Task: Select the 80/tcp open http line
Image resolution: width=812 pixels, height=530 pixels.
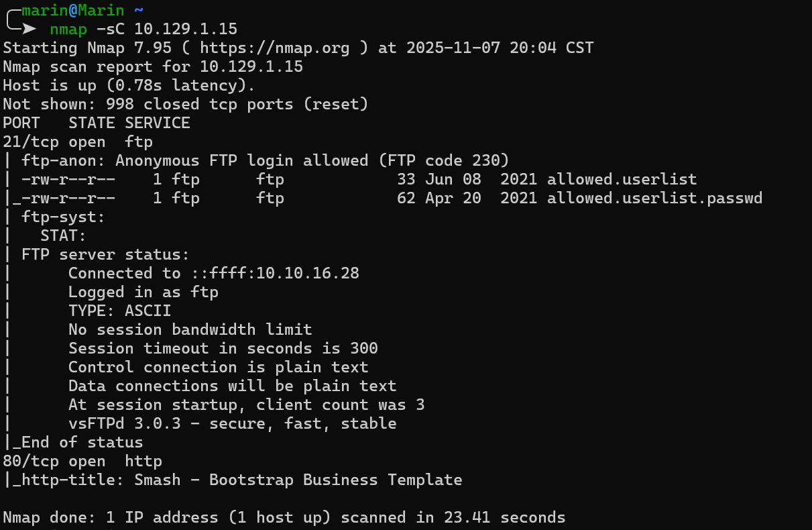Action: coord(82,461)
